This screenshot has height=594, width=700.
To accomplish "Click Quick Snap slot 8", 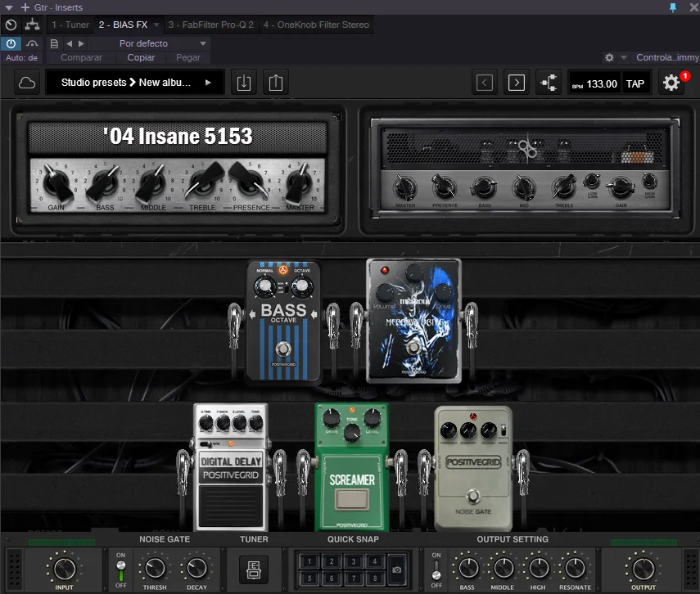I will tap(375, 578).
